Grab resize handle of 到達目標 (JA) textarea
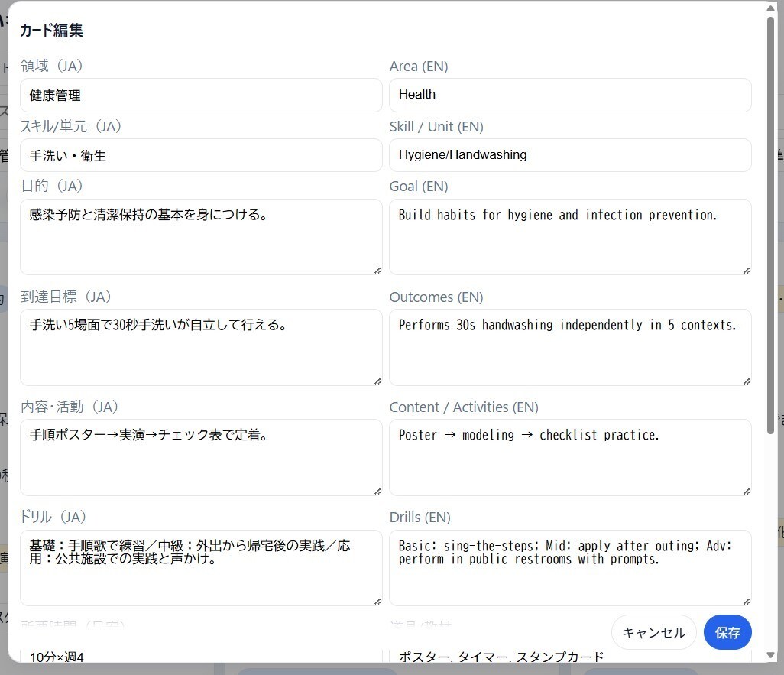This screenshot has height=675, width=784. [377, 381]
